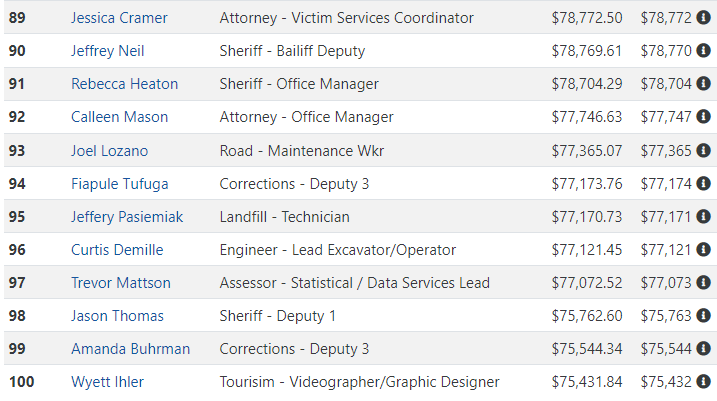Screen dimensions: 717x401
Task: Click the Trevor Mattson name link
Action: click(121, 283)
